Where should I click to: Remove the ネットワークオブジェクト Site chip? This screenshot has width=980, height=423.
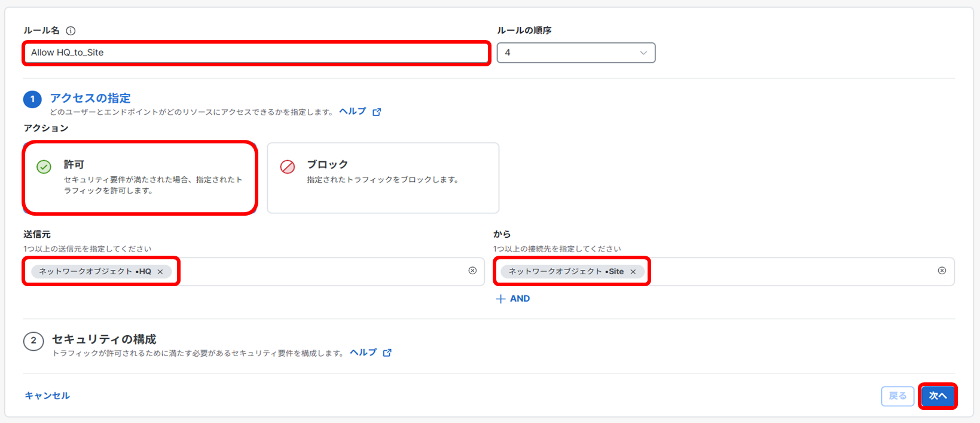[633, 272]
